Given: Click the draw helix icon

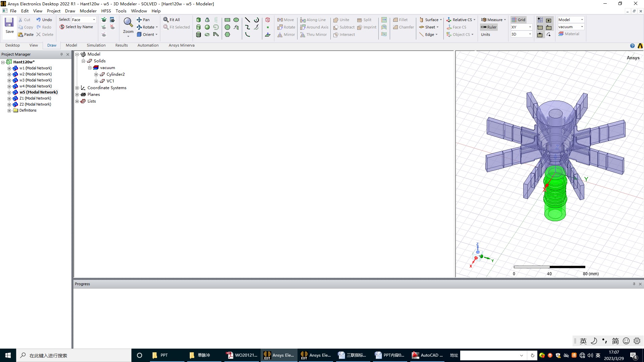Looking at the screenshot, I should click(216, 20).
